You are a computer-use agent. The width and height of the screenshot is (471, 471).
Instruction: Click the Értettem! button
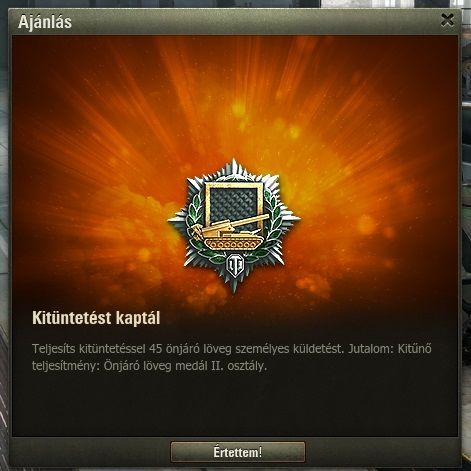[238, 452]
